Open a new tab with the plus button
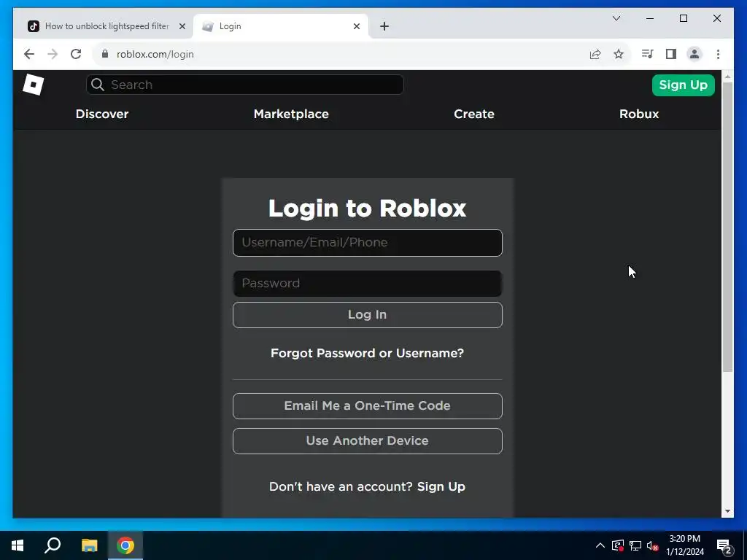Image resolution: width=747 pixels, height=560 pixels. coord(384,26)
